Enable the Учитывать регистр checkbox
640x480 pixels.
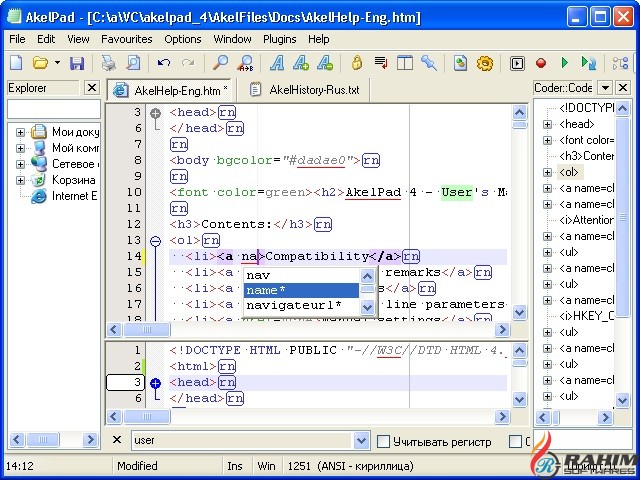tap(383, 442)
